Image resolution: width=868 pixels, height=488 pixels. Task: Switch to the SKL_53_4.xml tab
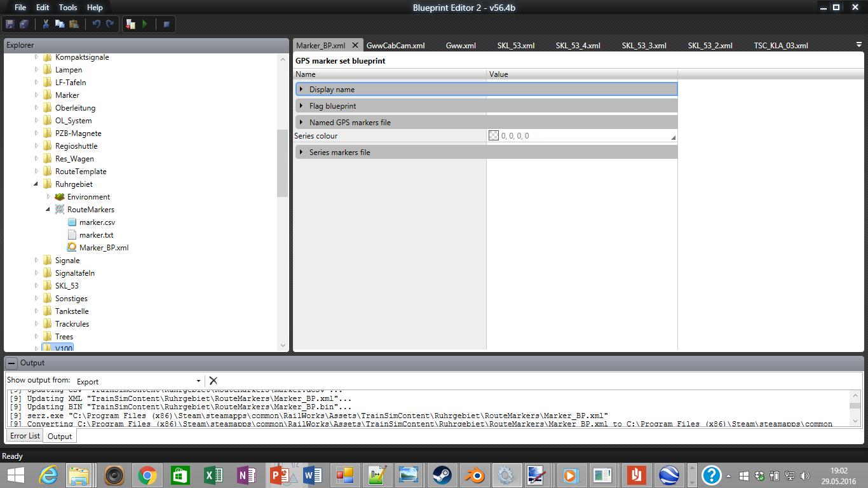pyautogui.click(x=578, y=45)
